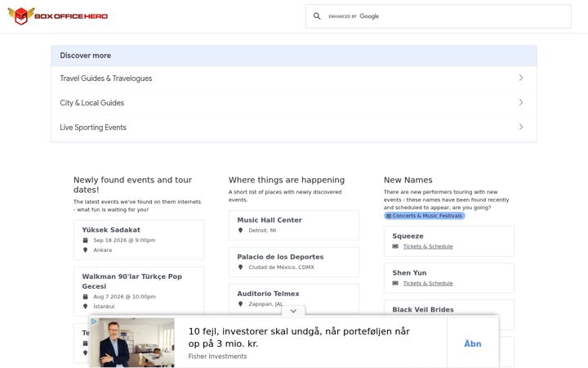Click chevron next to City & Local Guides

pos(521,102)
